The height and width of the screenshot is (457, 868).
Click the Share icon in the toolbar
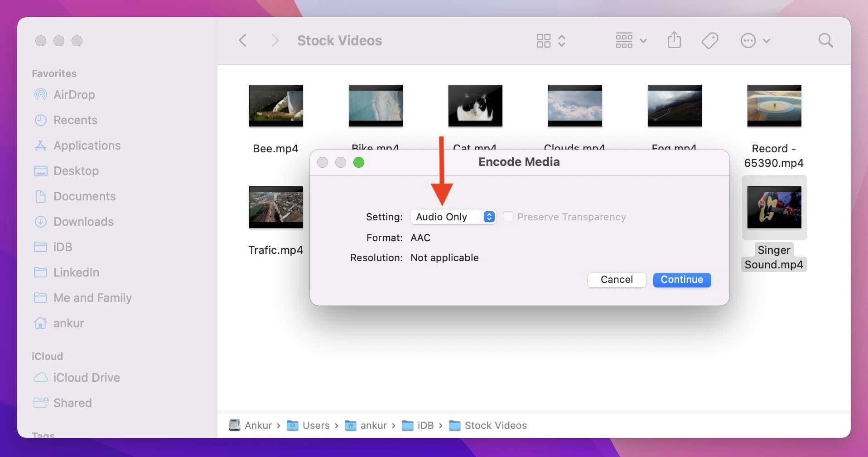[674, 40]
